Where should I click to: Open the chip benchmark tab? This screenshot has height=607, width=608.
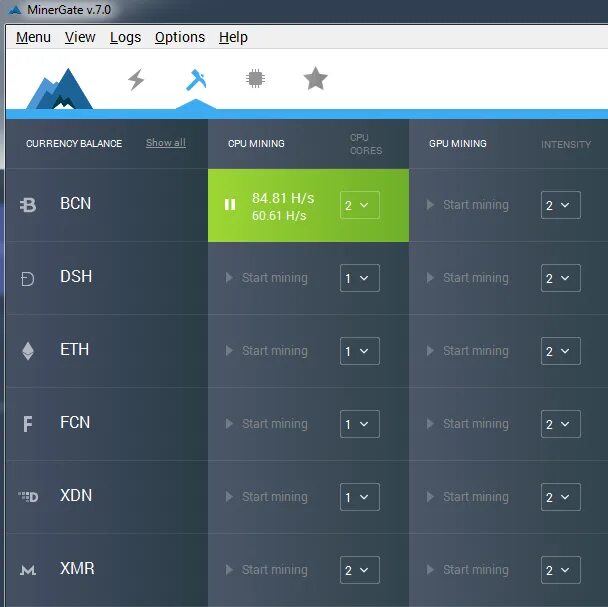pyautogui.click(x=256, y=79)
